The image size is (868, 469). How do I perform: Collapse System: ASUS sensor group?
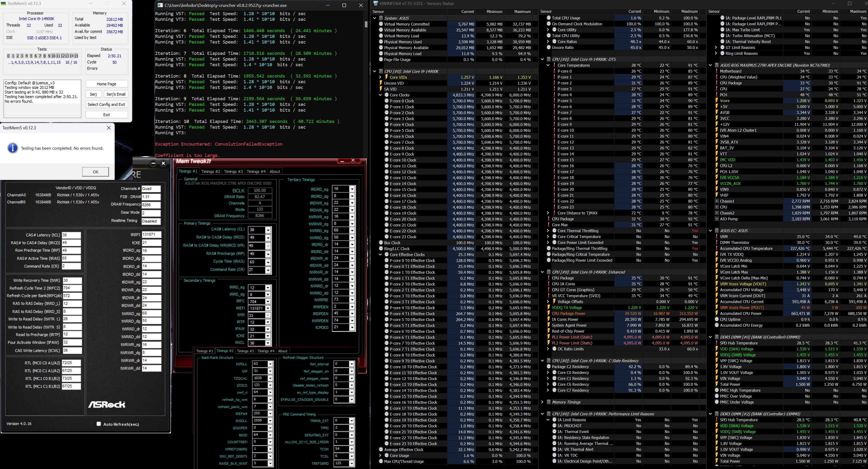pos(374,18)
